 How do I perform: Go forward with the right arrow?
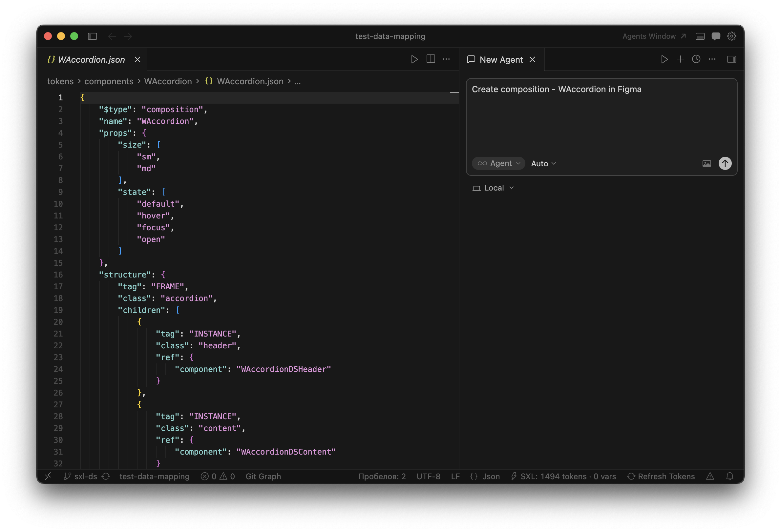(x=128, y=36)
